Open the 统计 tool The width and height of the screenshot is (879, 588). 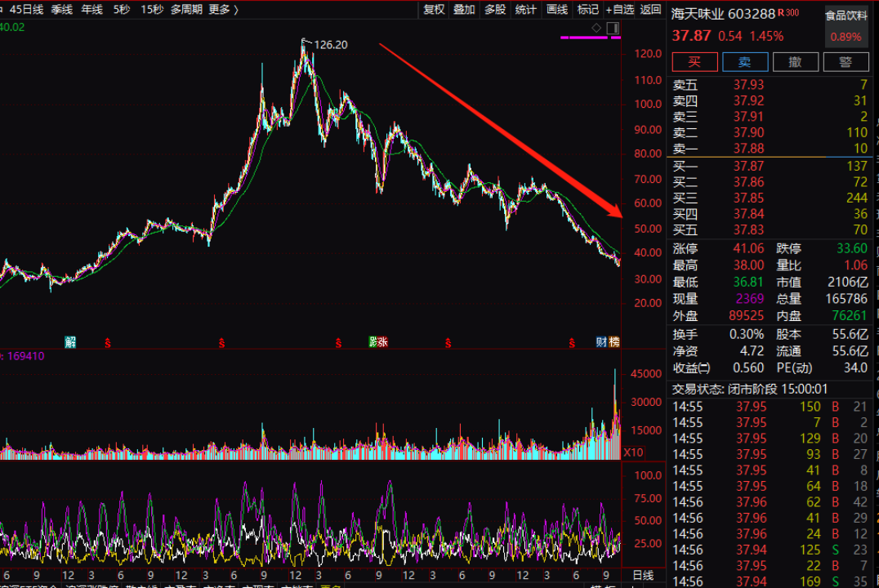(x=526, y=10)
